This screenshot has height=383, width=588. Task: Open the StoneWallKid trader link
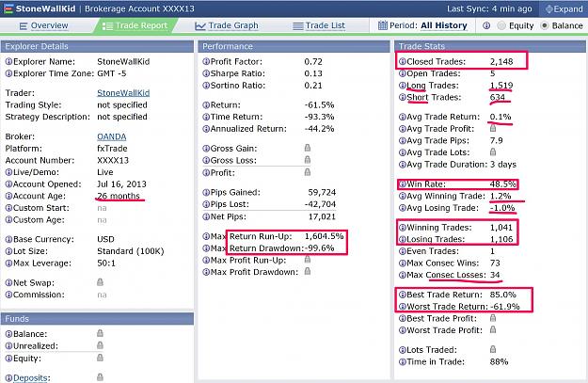(123, 92)
